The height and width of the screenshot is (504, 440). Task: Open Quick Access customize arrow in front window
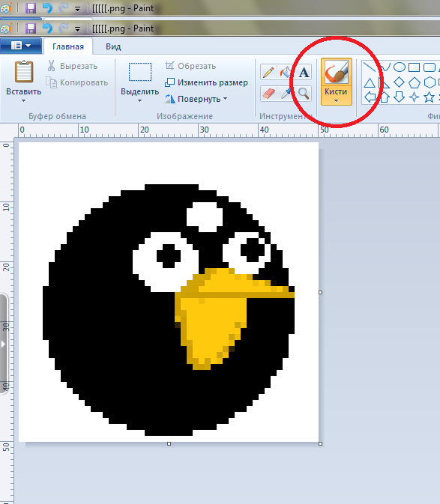click(x=77, y=29)
